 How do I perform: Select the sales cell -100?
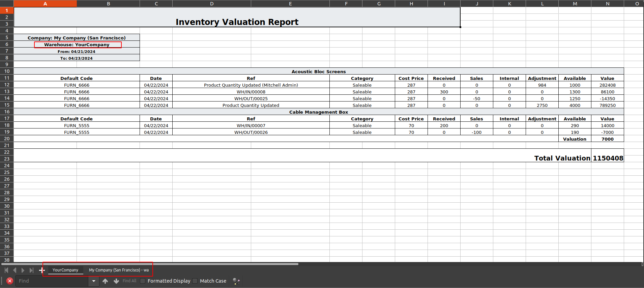[x=477, y=132]
